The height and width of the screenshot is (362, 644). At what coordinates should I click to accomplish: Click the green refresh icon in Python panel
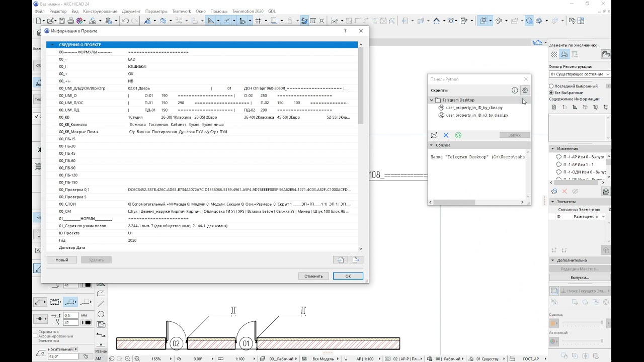(x=458, y=135)
